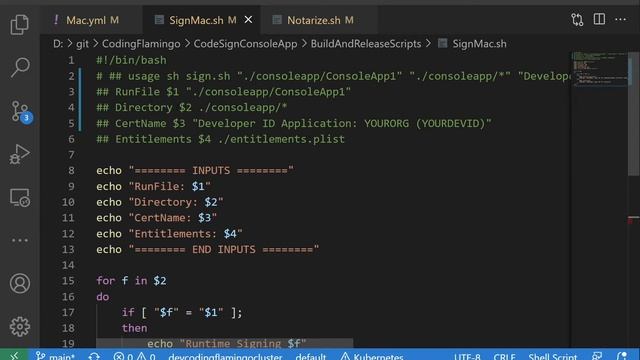Synchronize changes via status bar sync icon
The width and height of the screenshot is (640, 360).
point(94,356)
